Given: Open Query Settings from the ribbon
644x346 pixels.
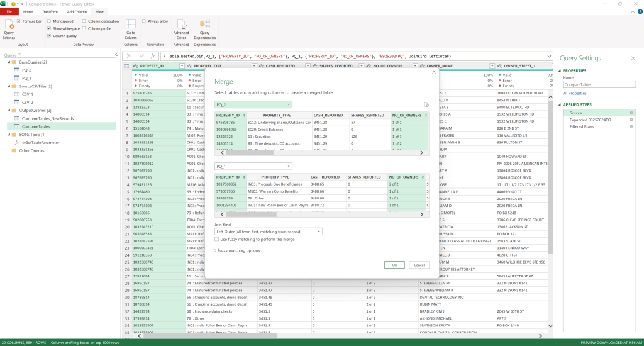Looking at the screenshot, I should [x=9, y=29].
